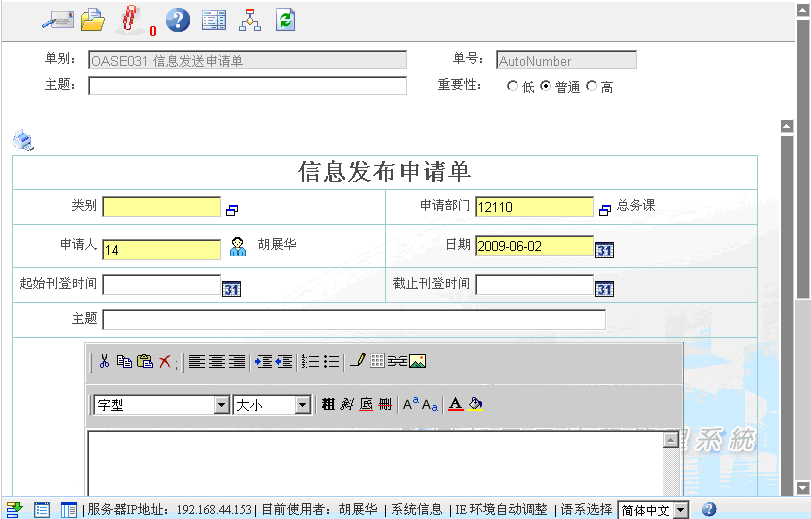811x519 pixels.
Task: Open calendar picker for 日期 field
Action: click(604, 249)
